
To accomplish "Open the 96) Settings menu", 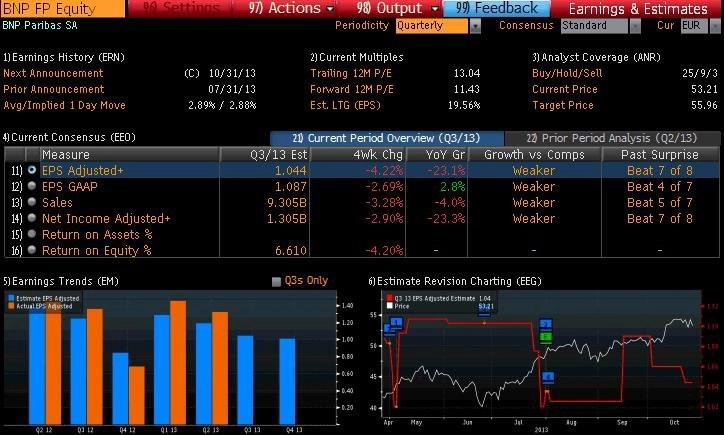I will pos(181,8).
